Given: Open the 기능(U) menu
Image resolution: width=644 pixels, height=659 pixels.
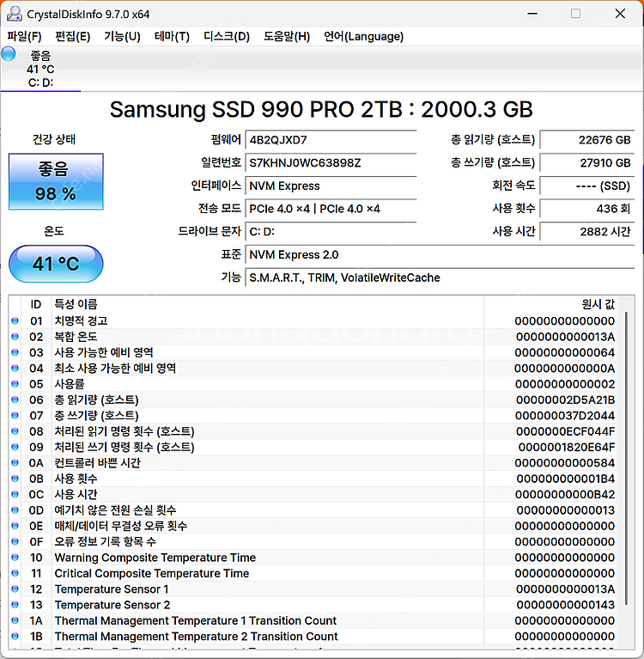Looking at the screenshot, I should [122, 37].
